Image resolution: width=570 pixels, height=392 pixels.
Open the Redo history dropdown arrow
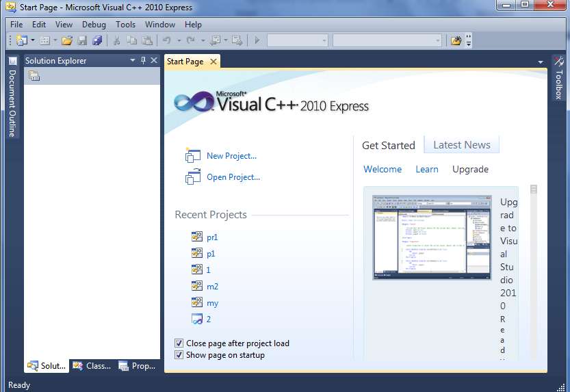click(203, 40)
